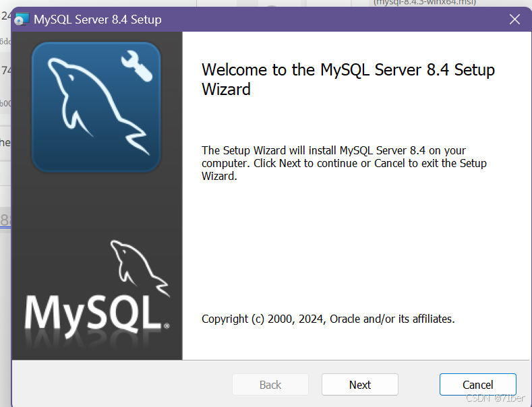Click the 'MySQL Server 8.4 Setup' window title
The width and height of the screenshot is (532, 407).
click(98, 20)
